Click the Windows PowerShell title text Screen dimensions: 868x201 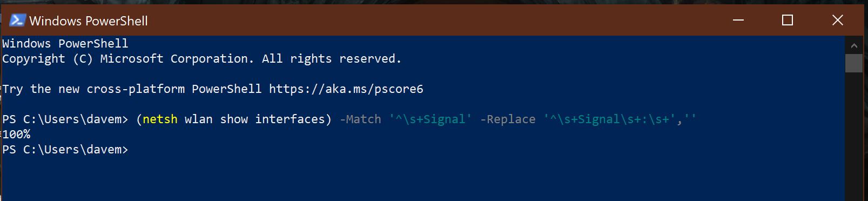89,21
